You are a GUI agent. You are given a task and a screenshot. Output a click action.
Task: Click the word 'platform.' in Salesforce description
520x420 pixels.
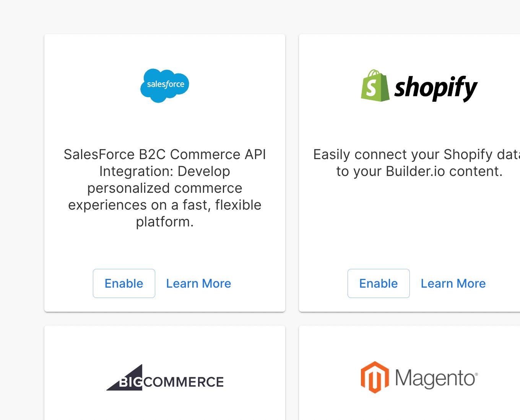[x=165, y=222]
